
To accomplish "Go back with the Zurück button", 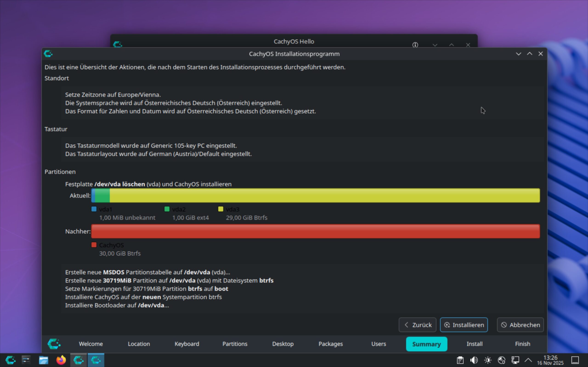I will pyautogui.click(x=417, y=325).
